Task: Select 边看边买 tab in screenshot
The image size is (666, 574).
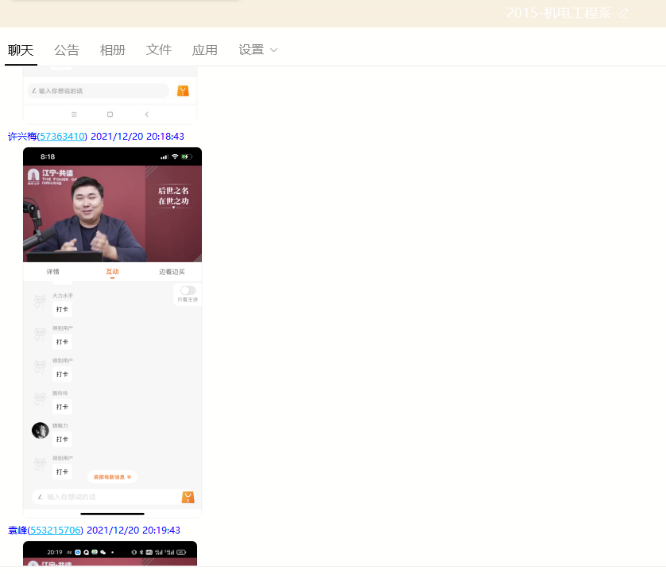Action: [x=172, y=271]
